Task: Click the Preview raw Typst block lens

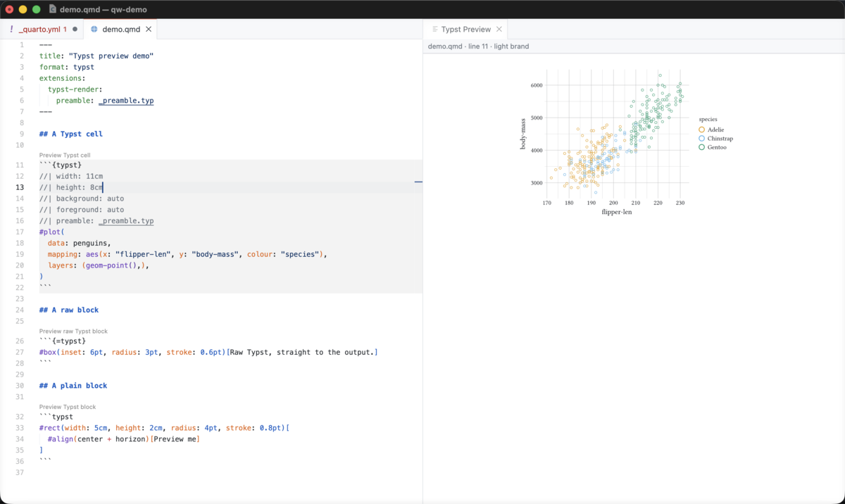Action: click(73, 331)
